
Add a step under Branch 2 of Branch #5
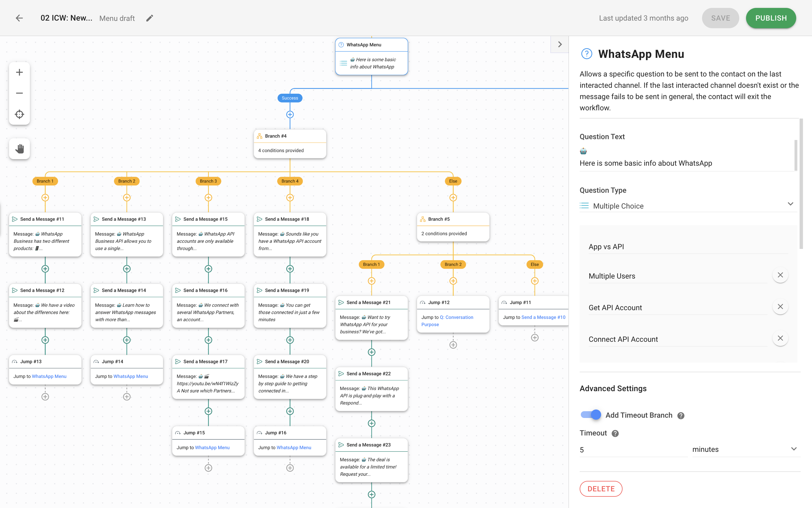(x=453, y=281)
